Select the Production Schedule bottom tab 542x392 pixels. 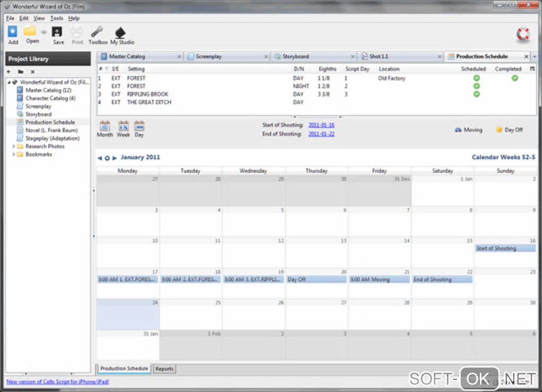(x=124, y=369)
